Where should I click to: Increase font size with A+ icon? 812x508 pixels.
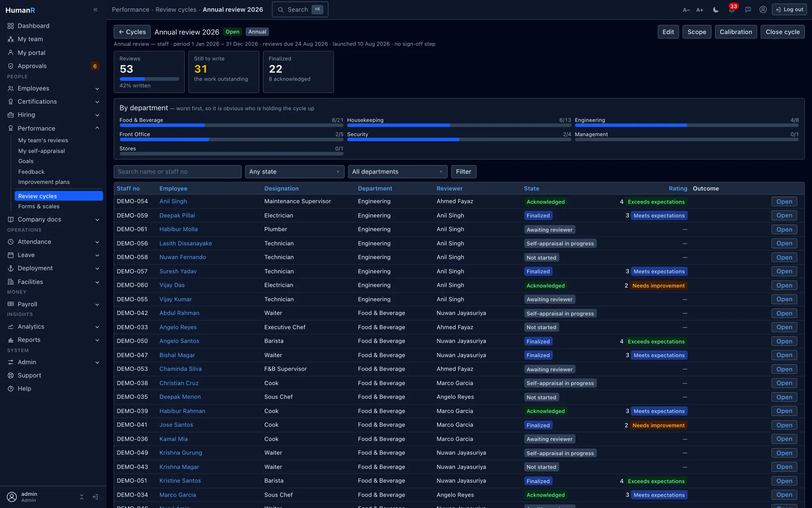pos(700,10)
